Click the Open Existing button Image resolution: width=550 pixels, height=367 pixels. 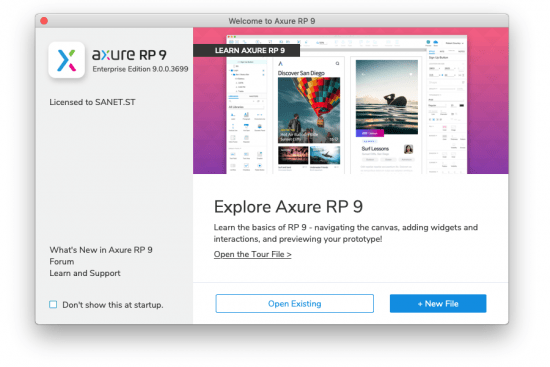click(295, 303)
